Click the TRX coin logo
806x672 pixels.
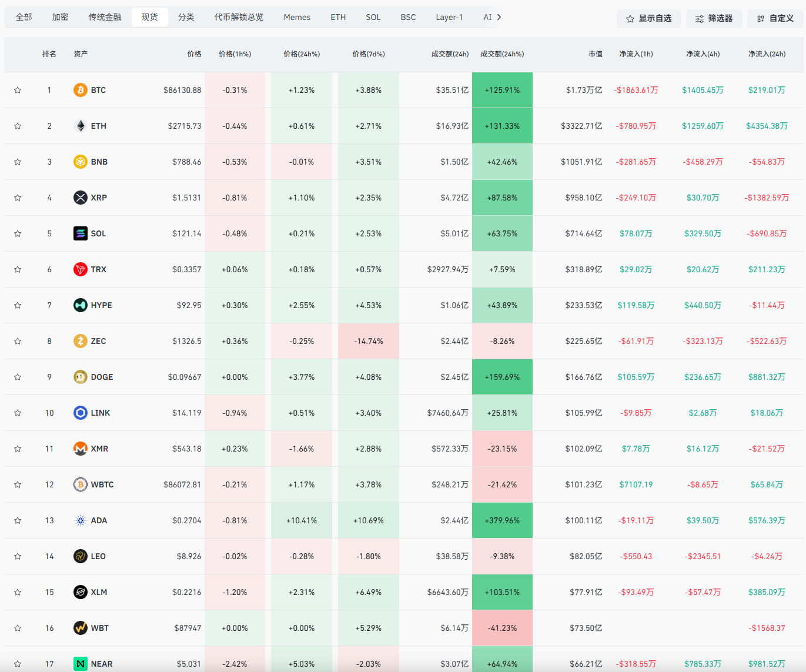[x=81, y=269]
